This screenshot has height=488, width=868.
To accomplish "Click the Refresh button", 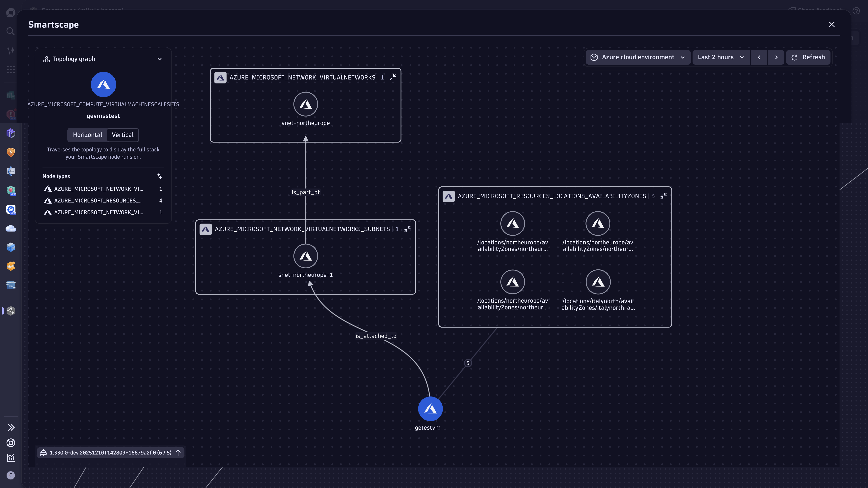I will [x=808, y=57].
